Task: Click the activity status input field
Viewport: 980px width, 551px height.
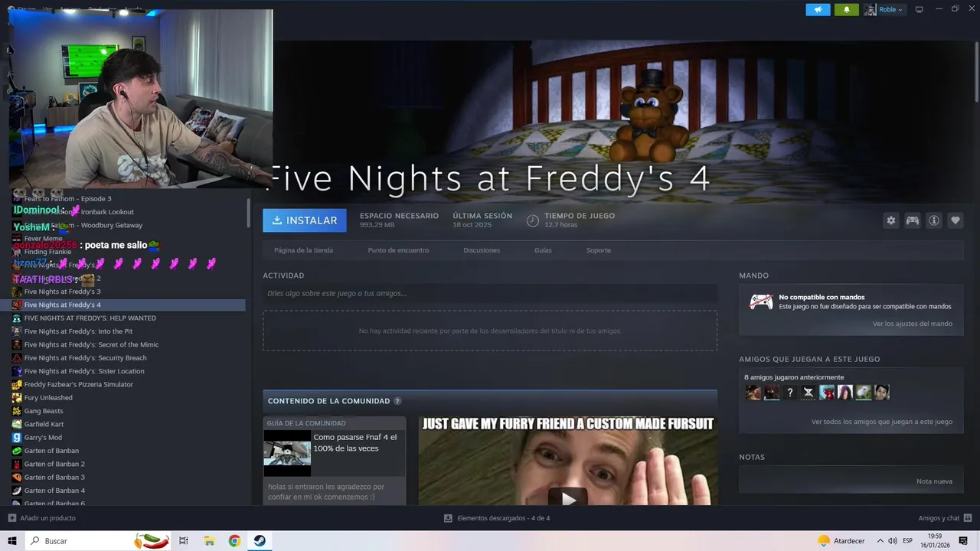Action: (490, 293)
